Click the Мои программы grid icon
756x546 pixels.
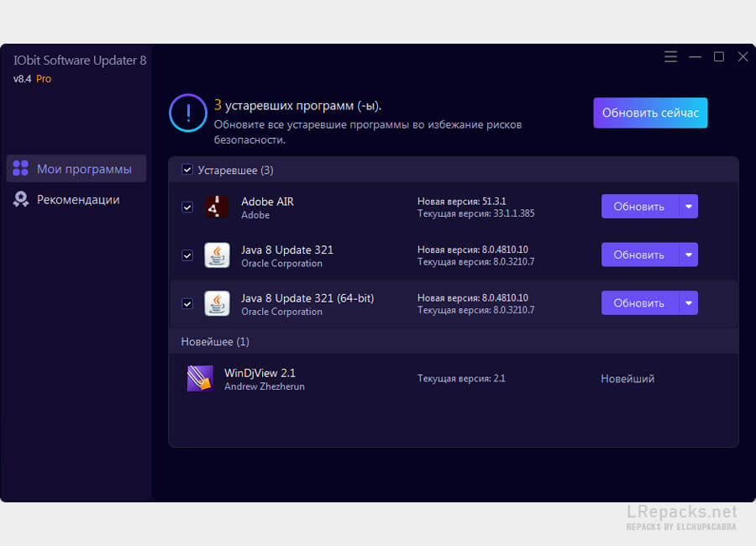tap(21, 169)
